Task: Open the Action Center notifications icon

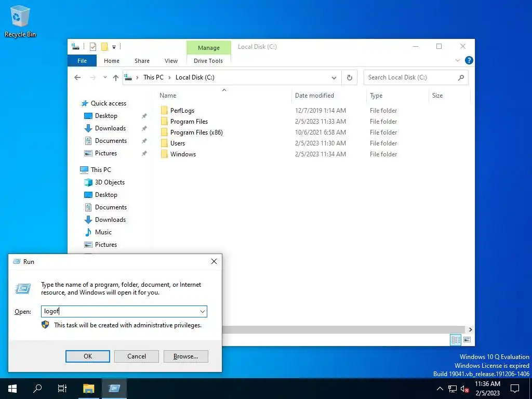Action: (x=515, y=389)
